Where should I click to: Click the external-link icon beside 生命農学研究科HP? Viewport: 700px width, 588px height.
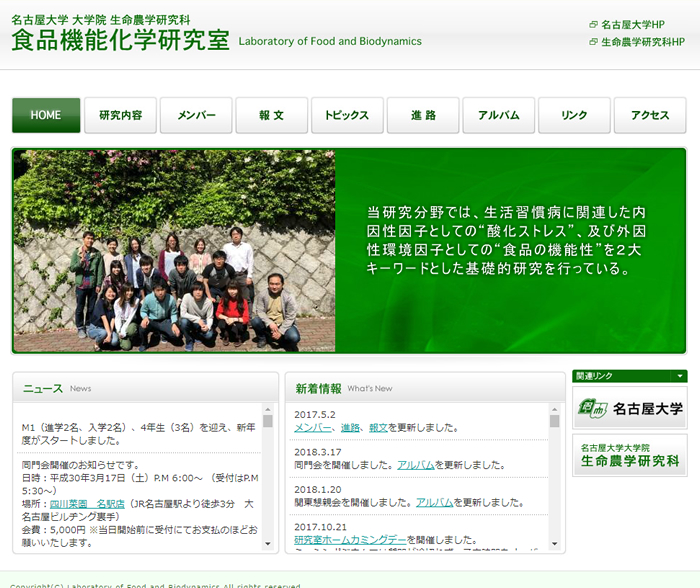[x=594, y=42]
